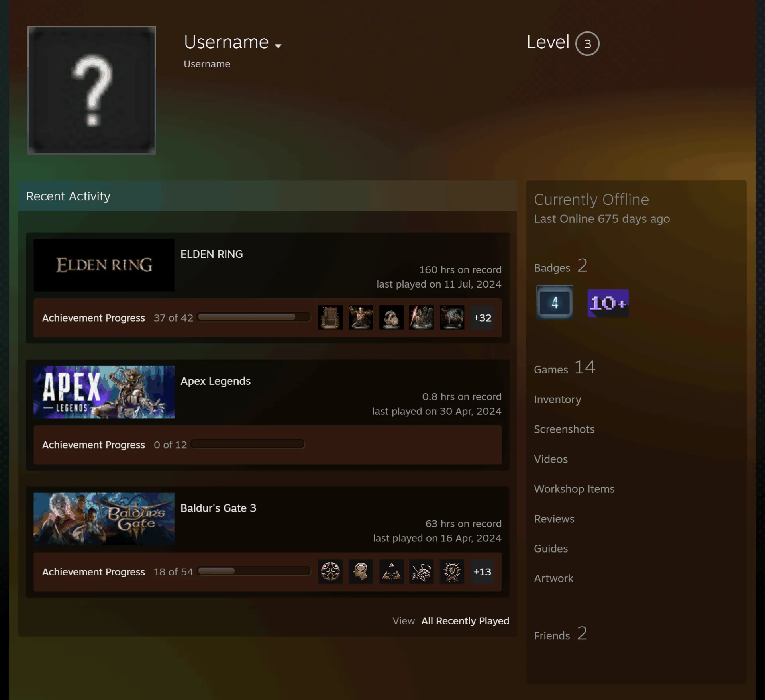Viewport: 765px width, 700px height.
Task: Open the Screenshots page
Action: 564,429
